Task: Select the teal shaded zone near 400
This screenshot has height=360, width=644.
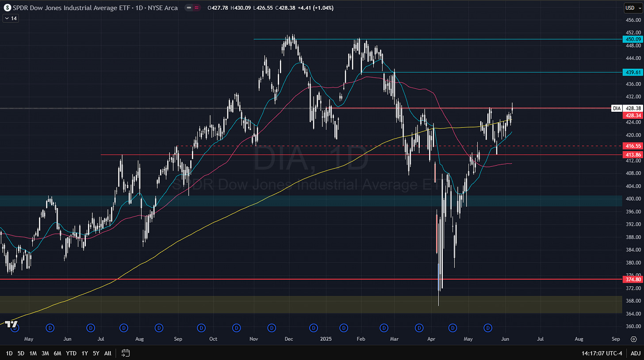Action: click(311, 201)
